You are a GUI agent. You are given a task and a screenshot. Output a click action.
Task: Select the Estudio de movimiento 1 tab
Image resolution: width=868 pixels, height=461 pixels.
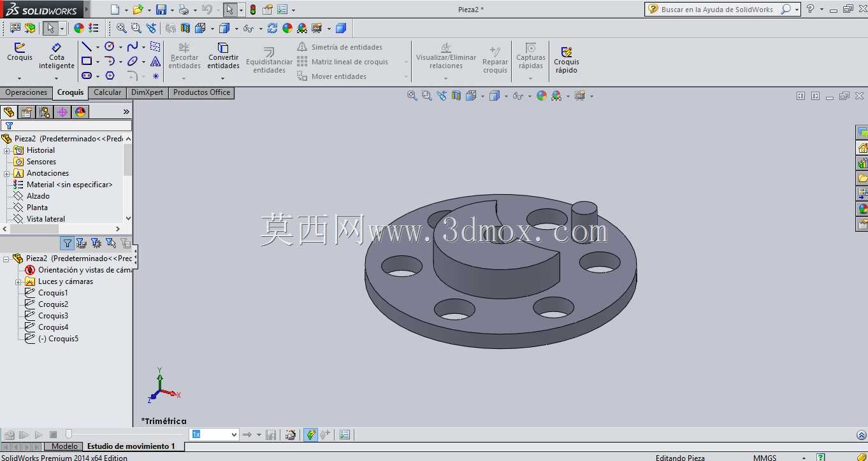(x=131, y=446)
